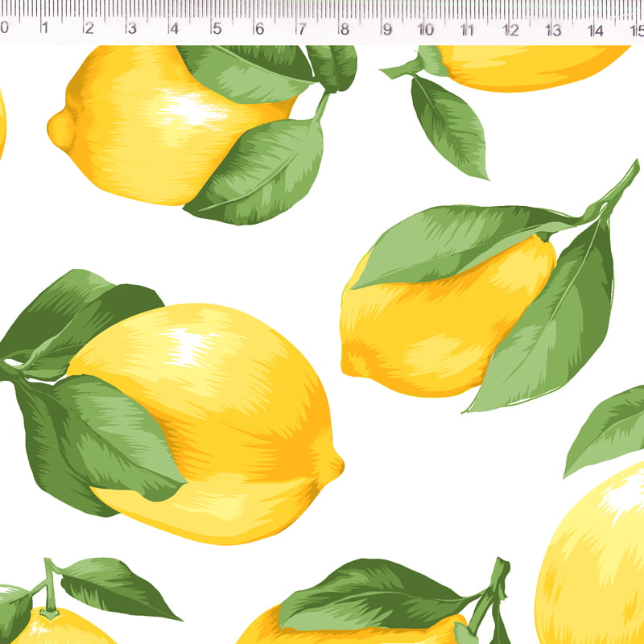644x644 pixels.
Task: Click the number 10 on the ruler
Action: [x=426, y=30]
